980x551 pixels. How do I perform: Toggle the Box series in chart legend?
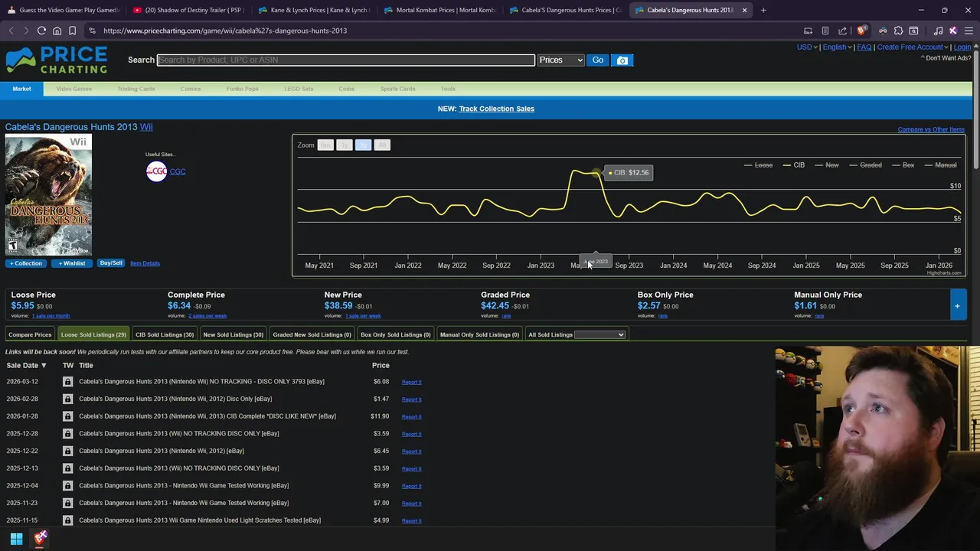pos(903,165)
